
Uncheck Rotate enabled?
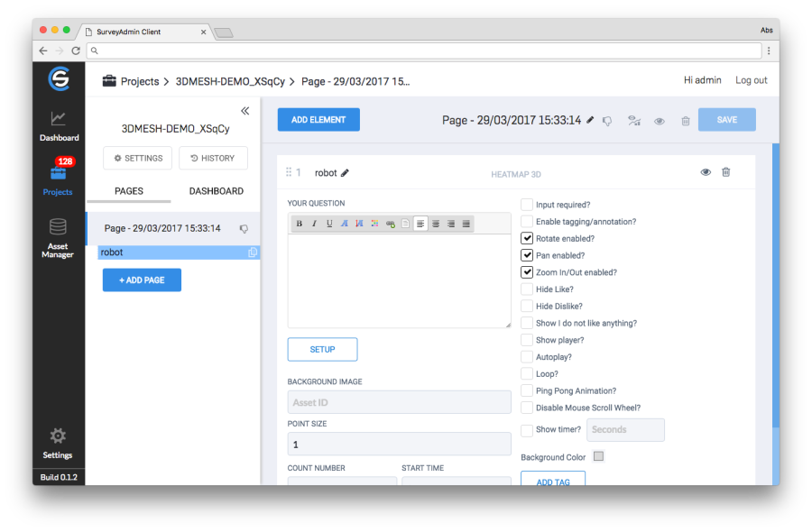[527, 238]
